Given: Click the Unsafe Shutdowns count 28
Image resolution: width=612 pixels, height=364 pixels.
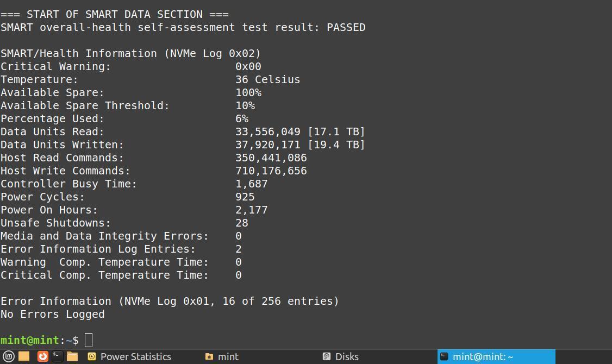Looking at the screenshot, I should (242, 223).
